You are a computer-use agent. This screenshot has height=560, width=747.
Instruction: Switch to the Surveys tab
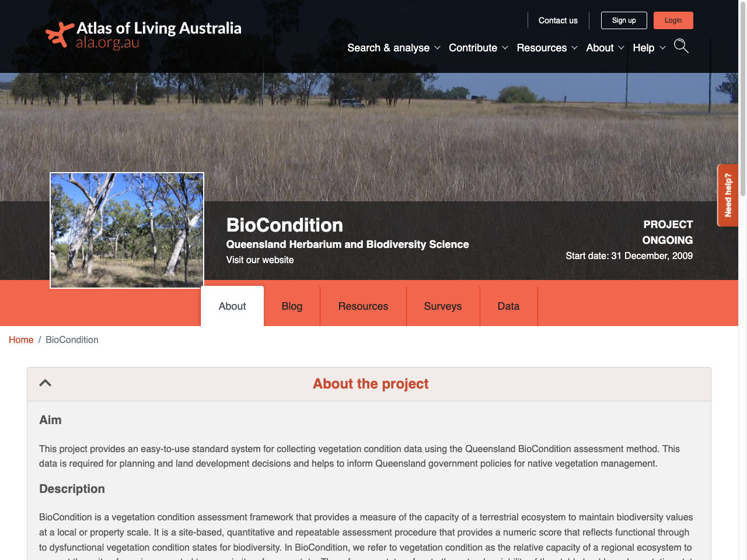click(x=442, y=306)
